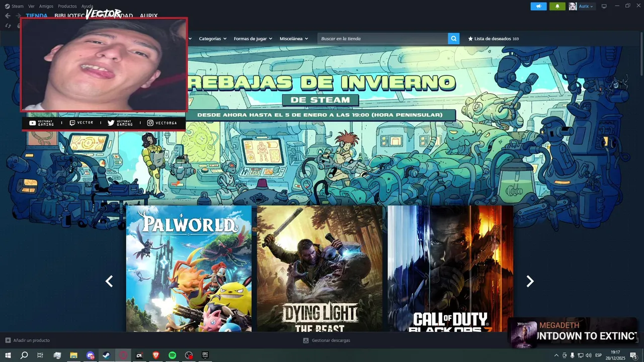This screenshot has width=644, height=362.
Task: Click the microphone tray icon
Action: pyautogui.click(x=572, y=355)
